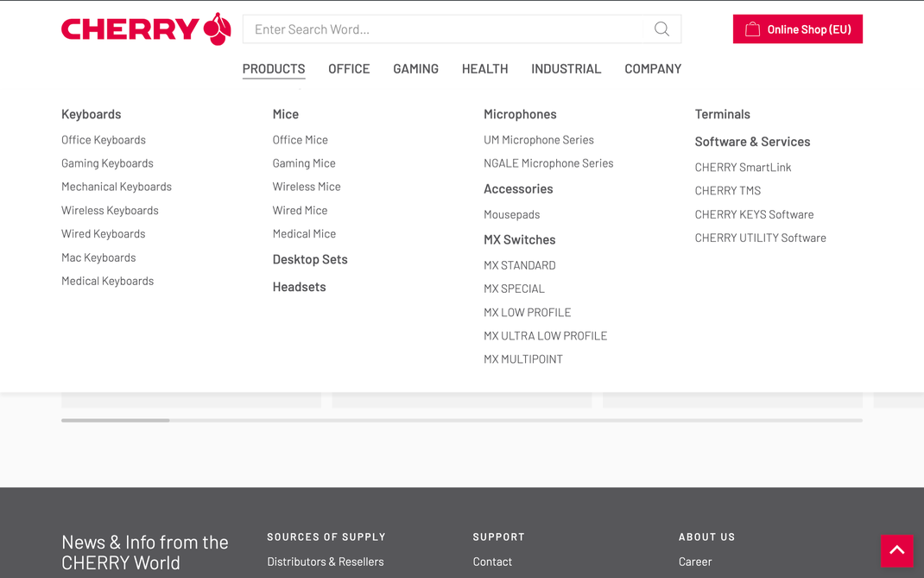Select Gaming Mice
Image resolution: width=924 pixels, height=578 pixels.
point(303,163)
